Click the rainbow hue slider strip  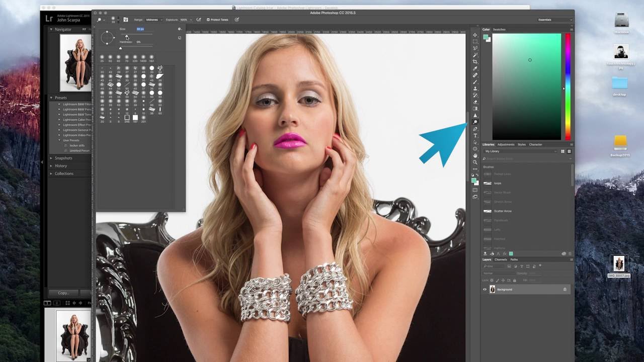click(568, 86)
